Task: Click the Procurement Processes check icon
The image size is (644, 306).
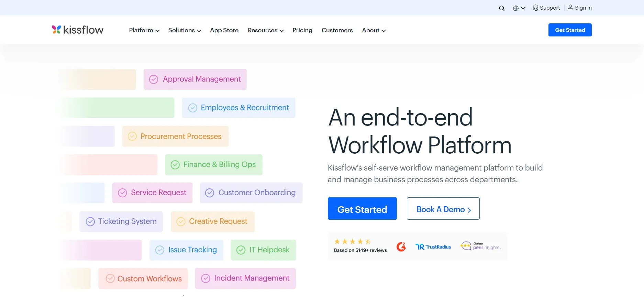Action: (132, 136)
